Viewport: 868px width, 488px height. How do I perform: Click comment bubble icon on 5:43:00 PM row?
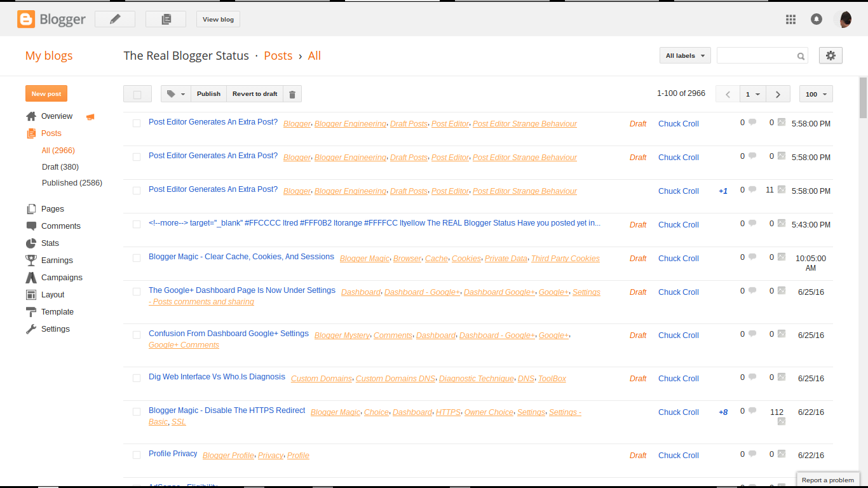(x=752, y=224)
